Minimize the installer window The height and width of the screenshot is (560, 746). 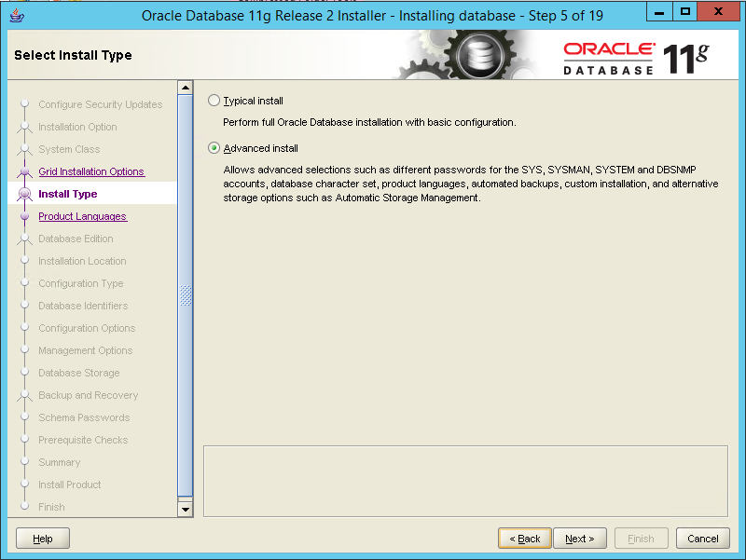(659, 11)
